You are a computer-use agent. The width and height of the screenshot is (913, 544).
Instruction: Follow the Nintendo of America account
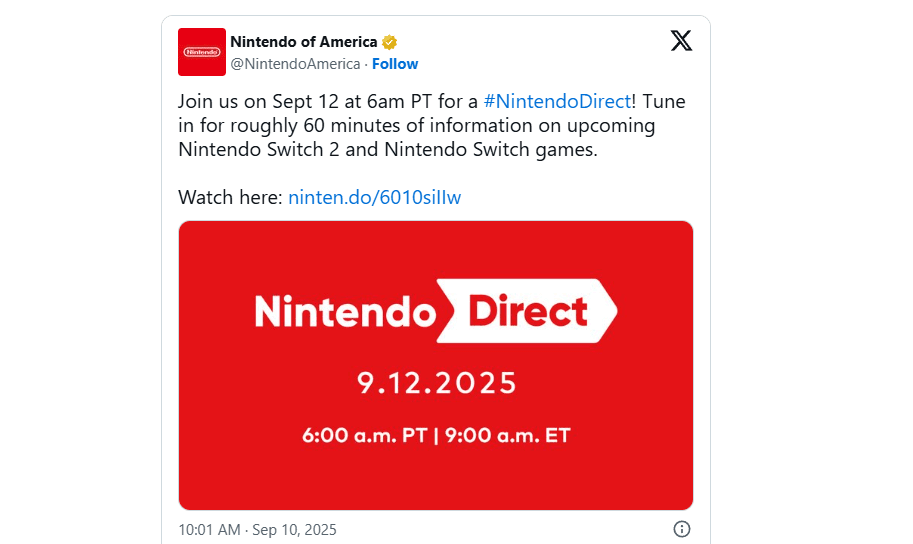(395, 64)
